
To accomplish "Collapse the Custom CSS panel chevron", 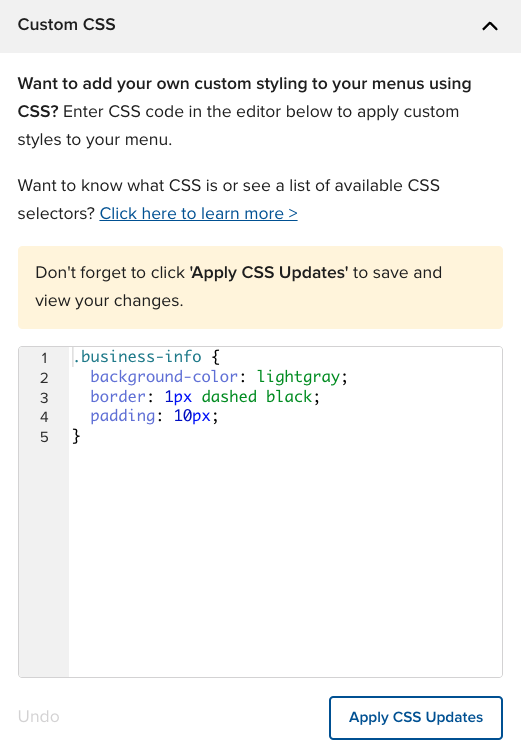I will [x=489, y=26].
